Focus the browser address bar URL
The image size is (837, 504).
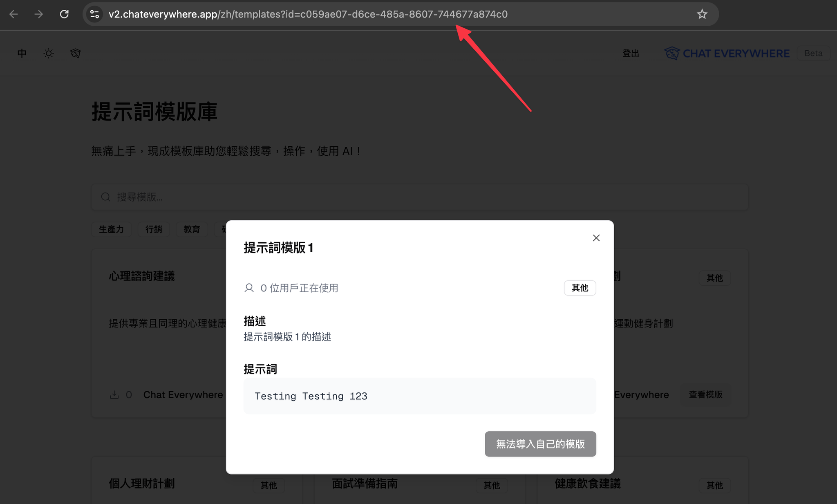(308, 14)
